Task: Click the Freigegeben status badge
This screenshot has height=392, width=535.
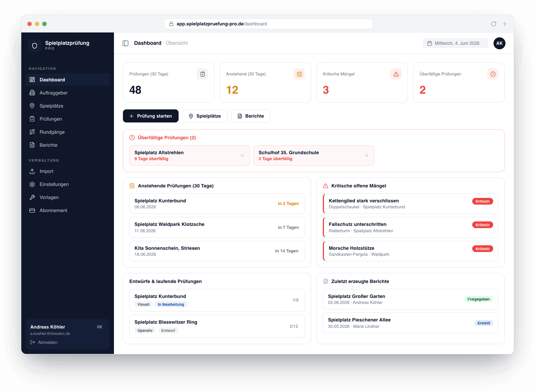Action: [479, 299]
